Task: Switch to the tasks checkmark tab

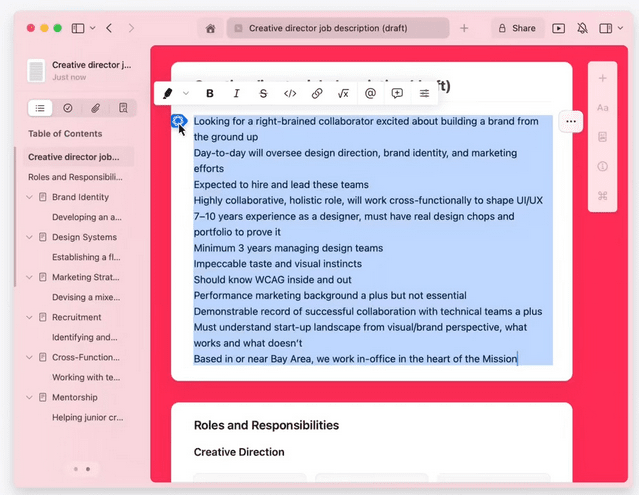Action: coord(67,107)
